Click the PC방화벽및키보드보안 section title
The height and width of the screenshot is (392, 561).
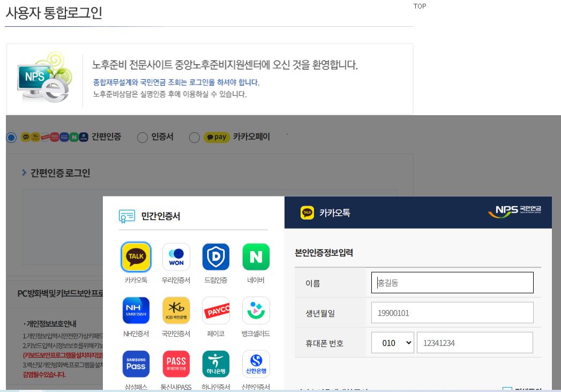[x=60, y=293]
